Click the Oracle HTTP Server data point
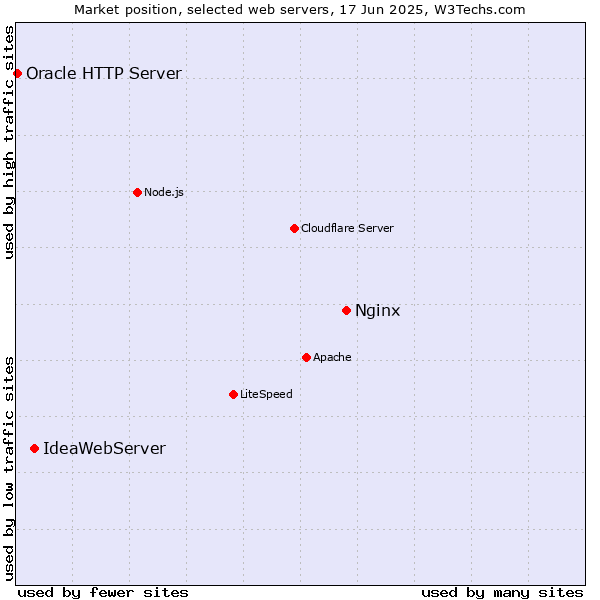Image resolution: width=600 pixels, height=600 pixels. tap(17, 73)
